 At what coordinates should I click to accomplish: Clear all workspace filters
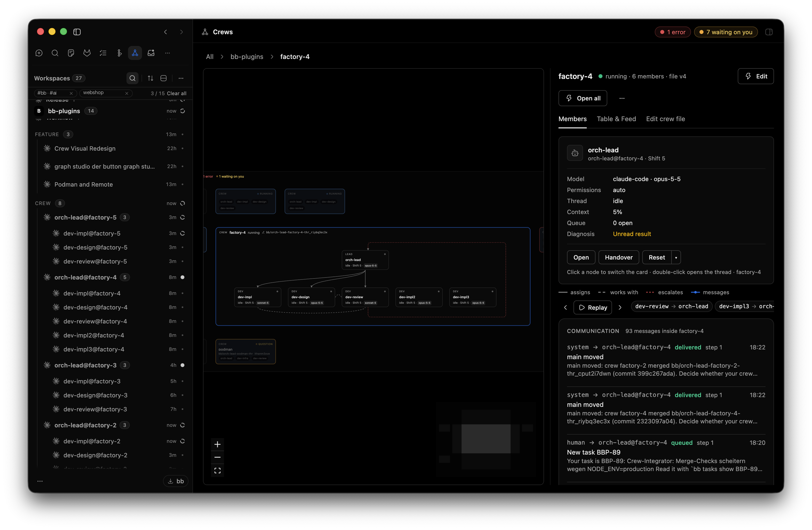pos(176,93)
